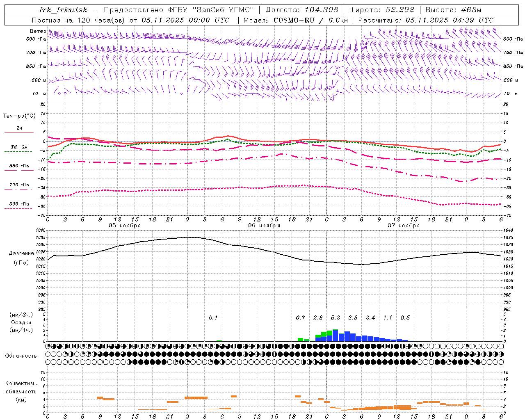Select the "(гПа)" pressure unit label

pos(21,263)
